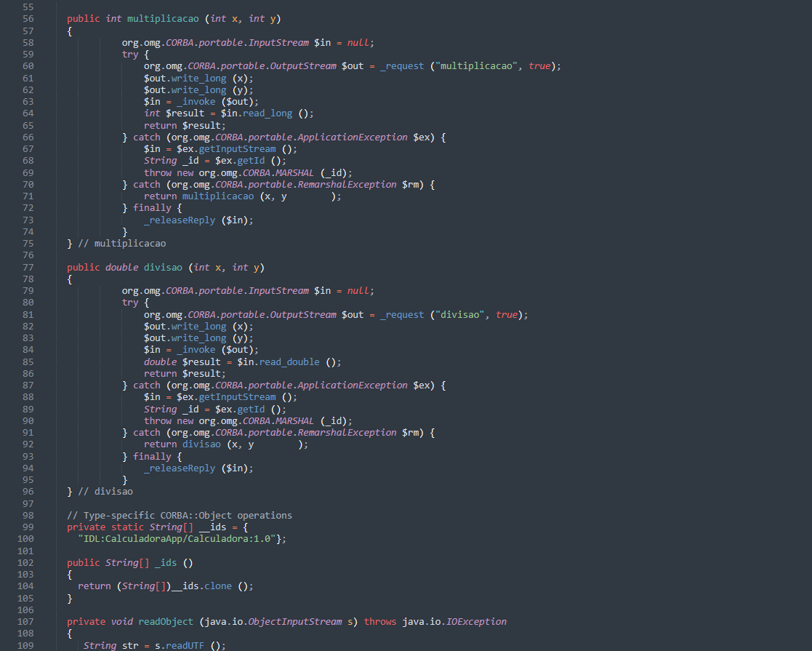Screen dimensions: 812x651
Task: Click line number 100 in the gutter
Action: [x=25, y=538]
